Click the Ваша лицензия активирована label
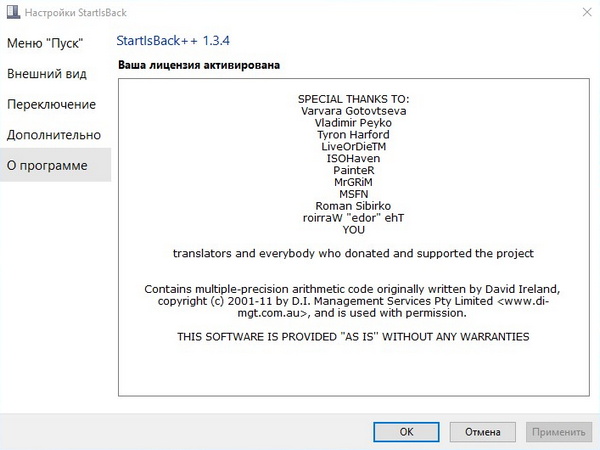The image size is (600, 450). pos(199,65)
